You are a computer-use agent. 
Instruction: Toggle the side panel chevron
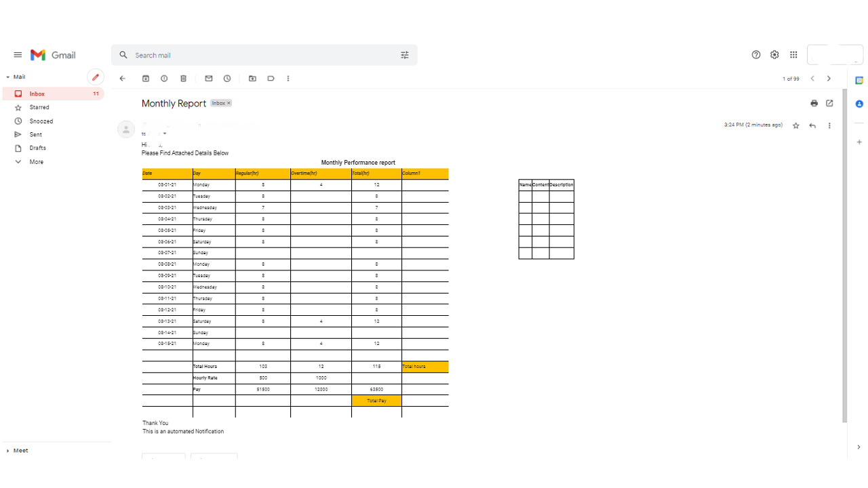tap(859, 447)
